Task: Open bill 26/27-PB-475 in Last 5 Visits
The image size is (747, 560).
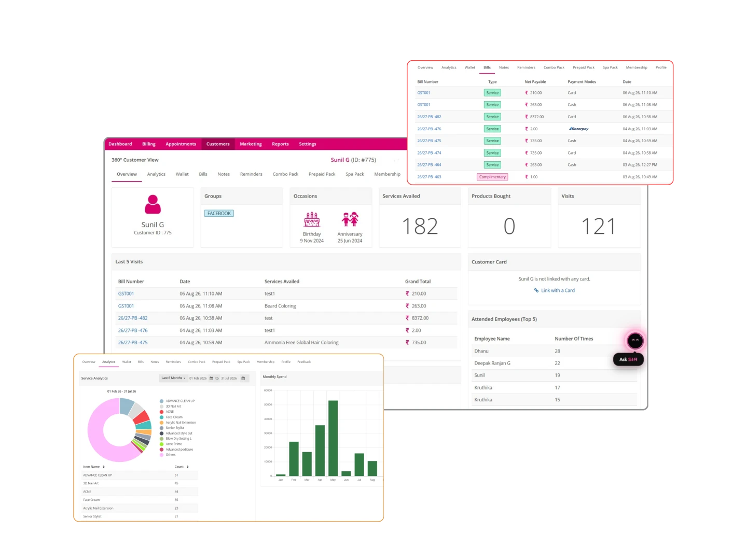Action: coord(133,343)
